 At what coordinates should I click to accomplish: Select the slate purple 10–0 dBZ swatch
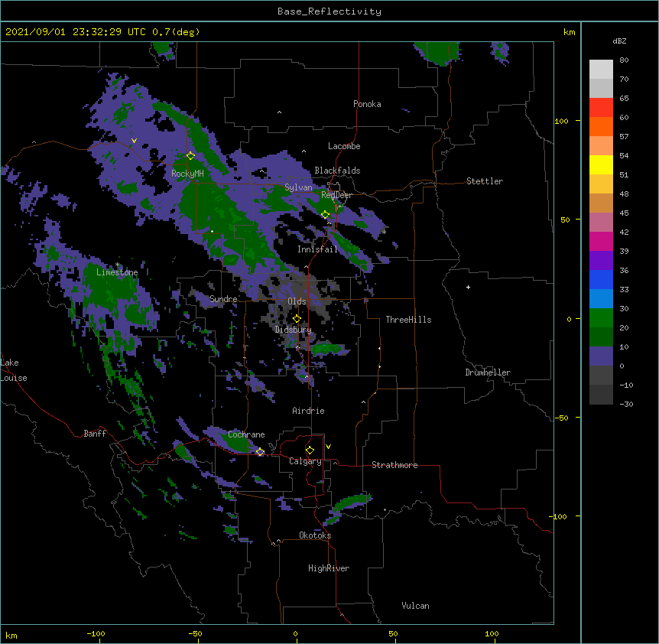click(x=601, y=356)
